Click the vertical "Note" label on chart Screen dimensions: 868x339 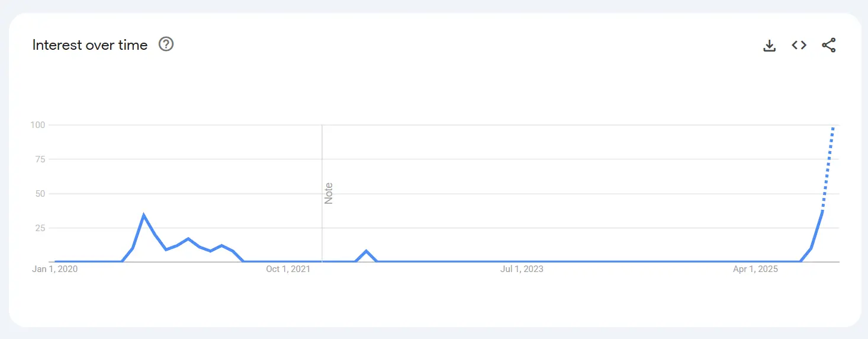coord(329,193)
